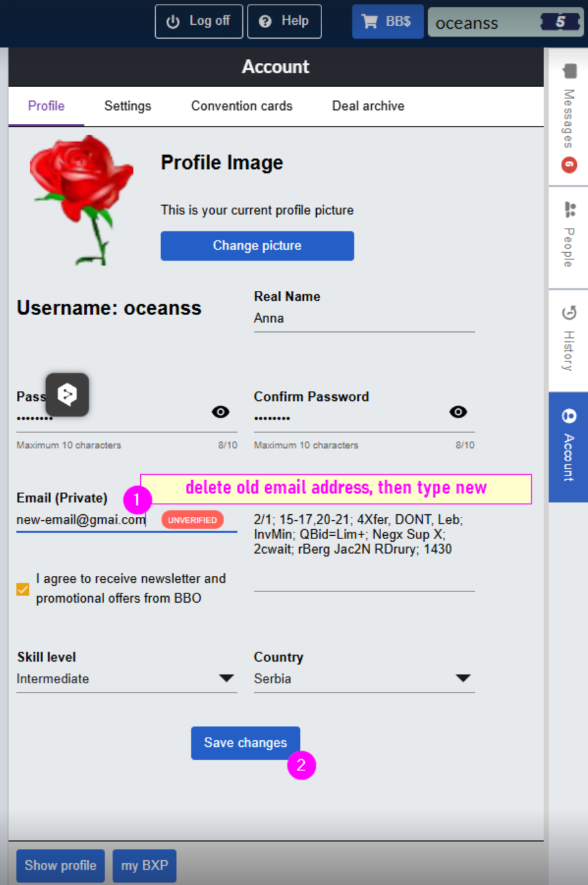Image resolution: width=588 pixels, height=885 pixels.
Task: Switch to the Settings tab
Action: coord(128,106)
